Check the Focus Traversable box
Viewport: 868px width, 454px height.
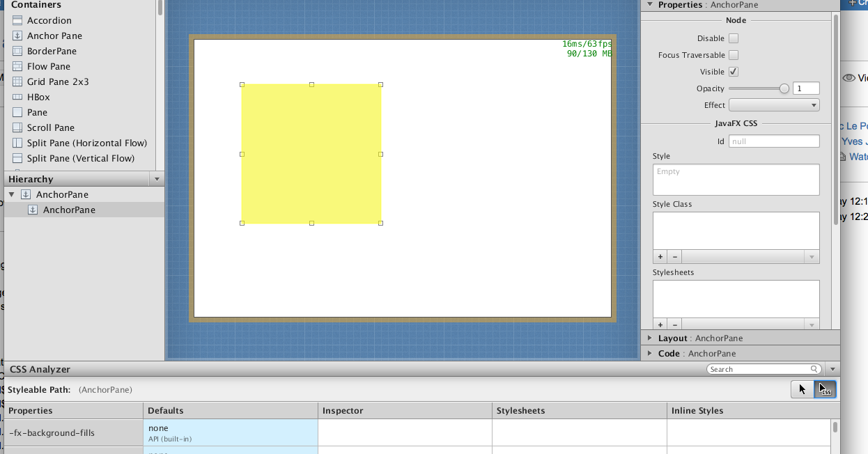click(x=734, y=55)
